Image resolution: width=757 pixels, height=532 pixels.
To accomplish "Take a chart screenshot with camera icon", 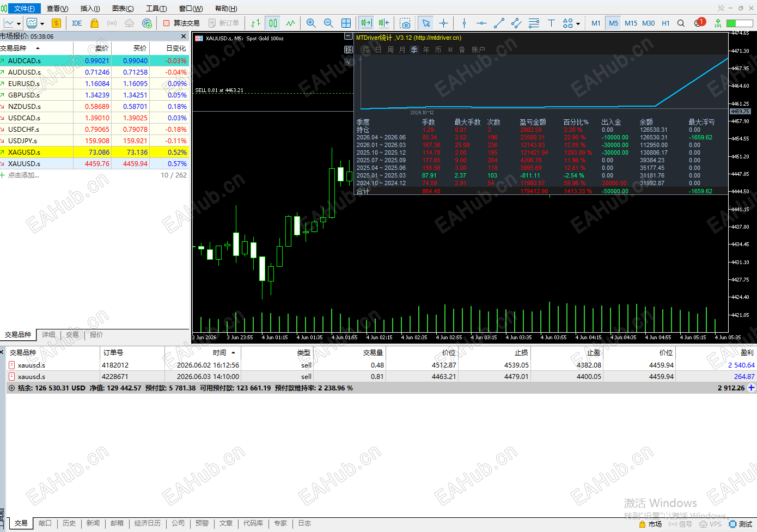I will tap(405, 23).
